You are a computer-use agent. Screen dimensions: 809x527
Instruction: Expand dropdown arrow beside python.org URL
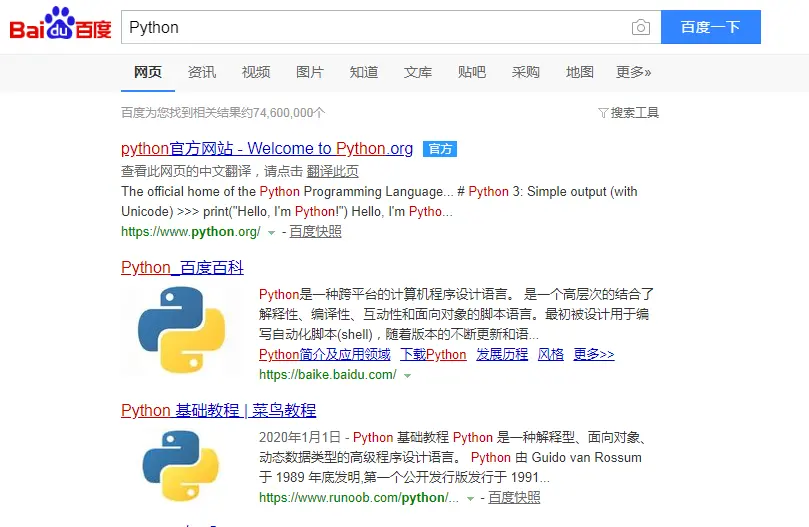(271, 233)
